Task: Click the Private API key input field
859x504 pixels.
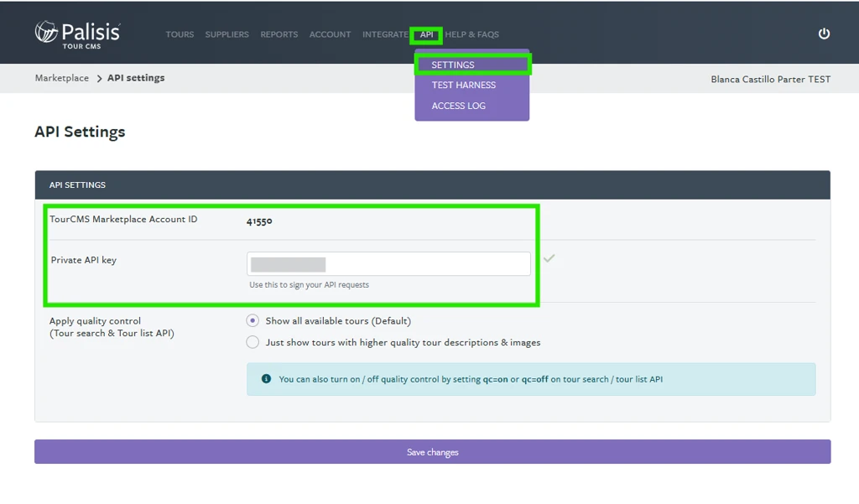Action: tap(388, 263)
